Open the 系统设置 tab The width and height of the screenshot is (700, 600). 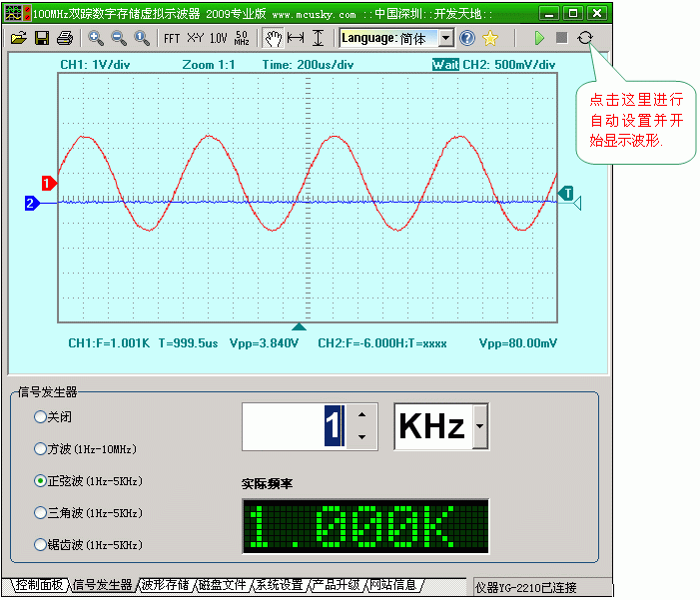pyautogui.click(x=279, y=585)
